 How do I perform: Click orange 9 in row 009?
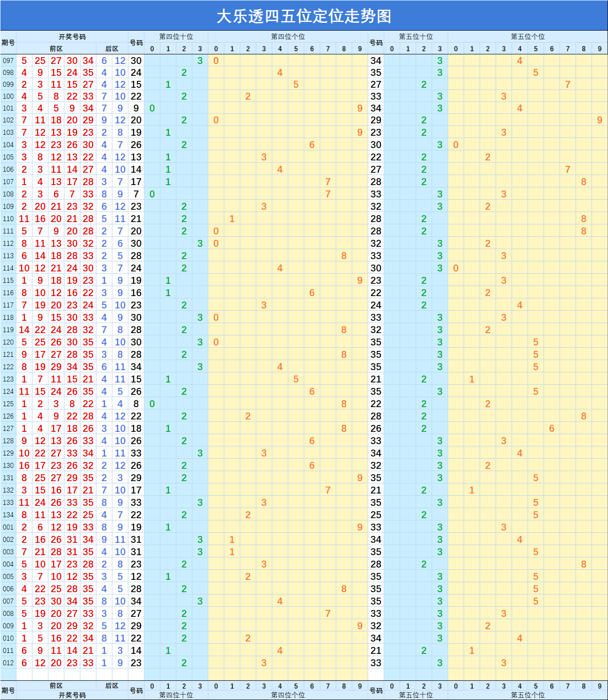pos(360,626)
